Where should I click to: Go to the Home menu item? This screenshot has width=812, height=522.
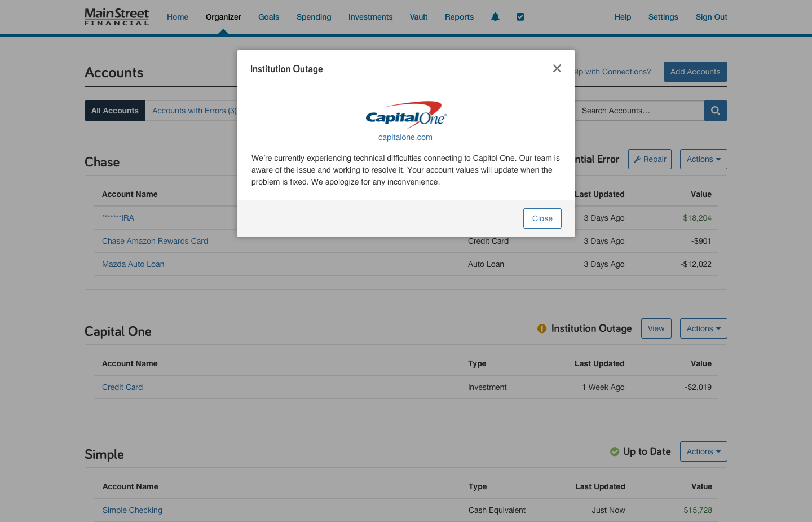coord(178,17)
